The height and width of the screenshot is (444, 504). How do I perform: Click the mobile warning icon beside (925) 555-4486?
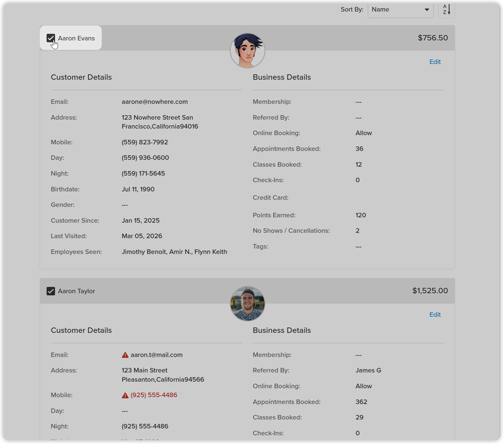pyautogui.click(x=125, y=395)
